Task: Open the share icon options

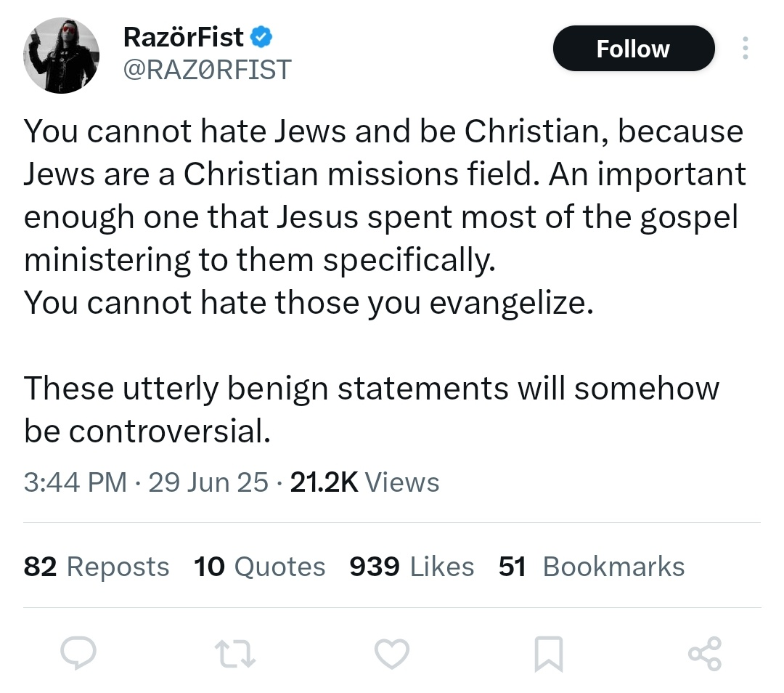Action: pyautogui.click(x=704, y=653)
